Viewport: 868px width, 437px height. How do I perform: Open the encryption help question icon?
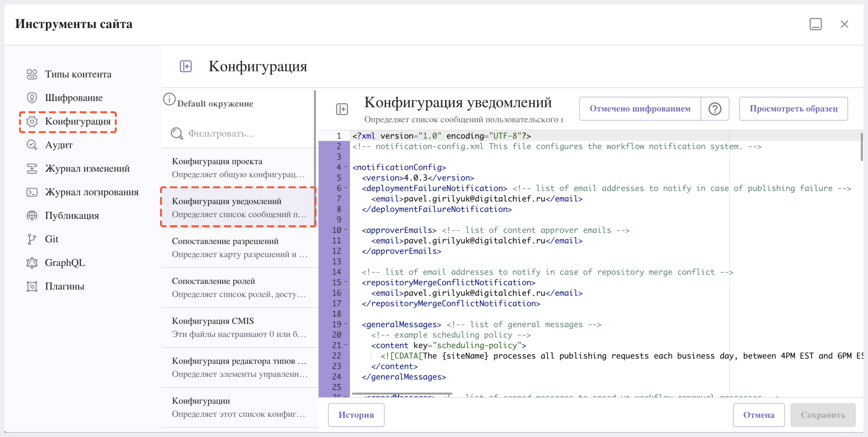pyautogui.click(x=715, y=109)
